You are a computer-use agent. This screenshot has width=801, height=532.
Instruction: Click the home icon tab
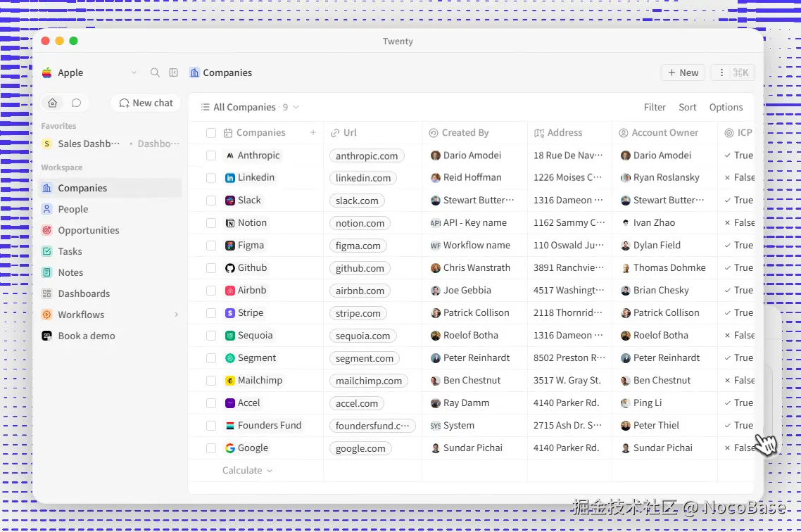52,103
